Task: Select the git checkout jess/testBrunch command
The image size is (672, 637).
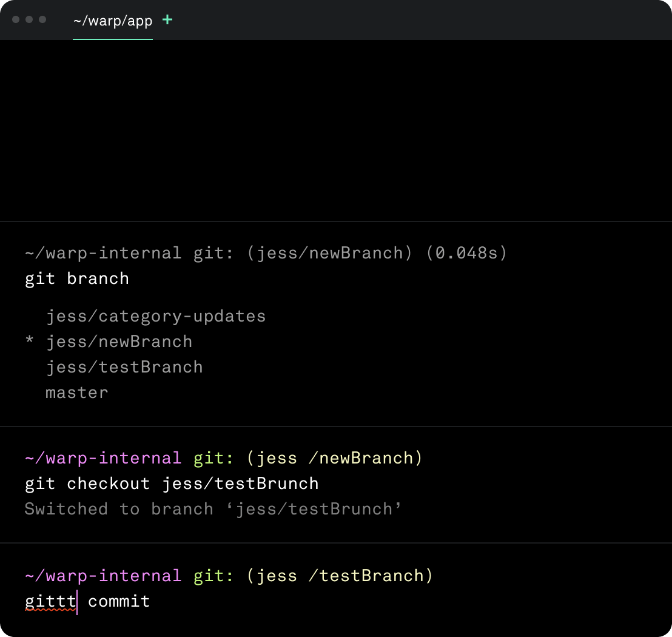Action: pos(171,484)
